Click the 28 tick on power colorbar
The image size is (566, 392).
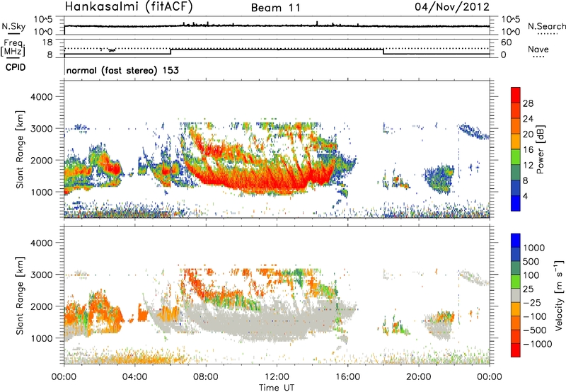coord(528,103)
